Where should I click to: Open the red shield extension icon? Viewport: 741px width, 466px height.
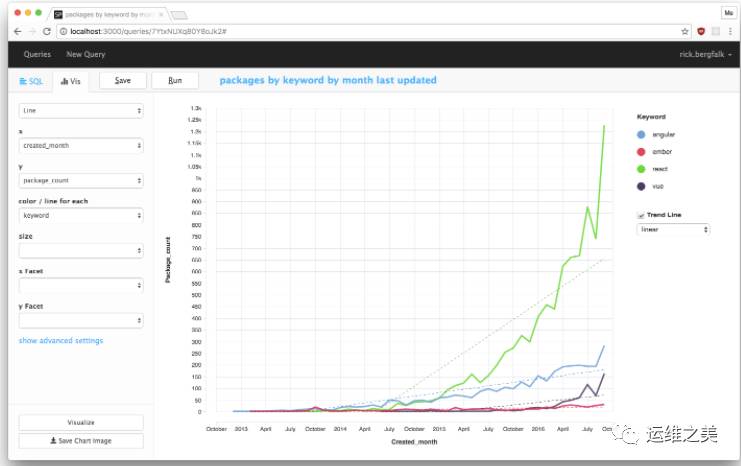coord(701,31)
